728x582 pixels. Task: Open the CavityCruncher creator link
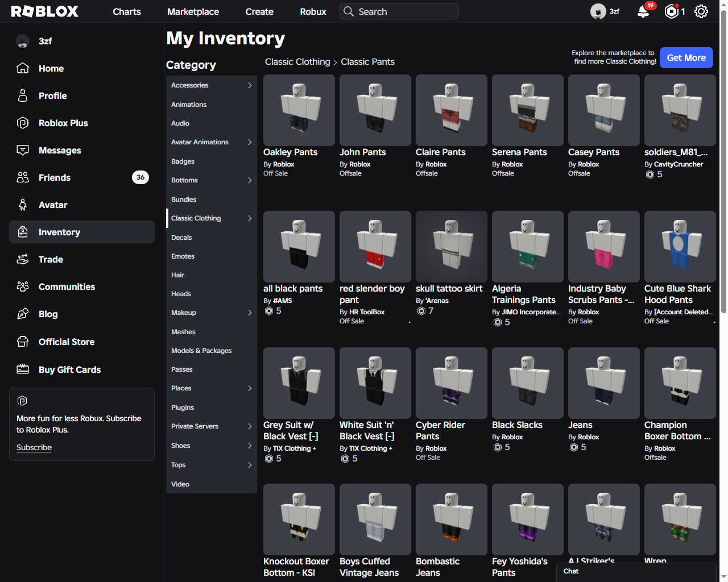(x=679, y=164)
